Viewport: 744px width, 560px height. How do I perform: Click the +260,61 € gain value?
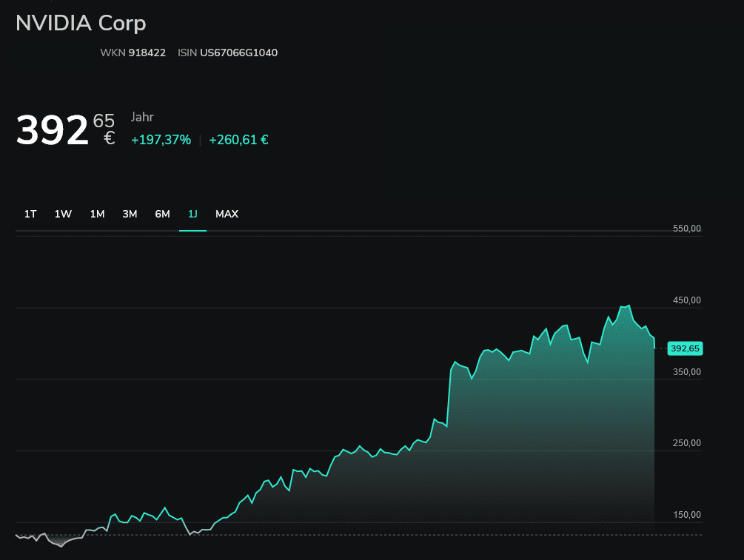(238, 140)
